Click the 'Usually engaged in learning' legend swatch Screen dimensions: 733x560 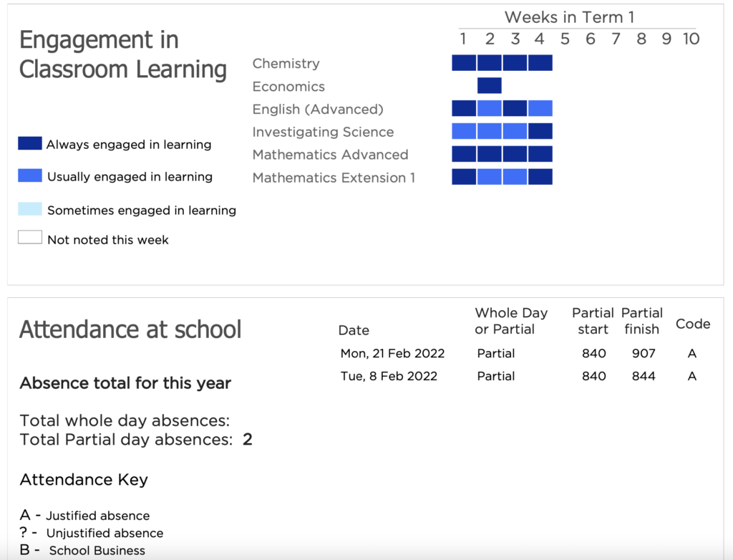coord(30,175)
